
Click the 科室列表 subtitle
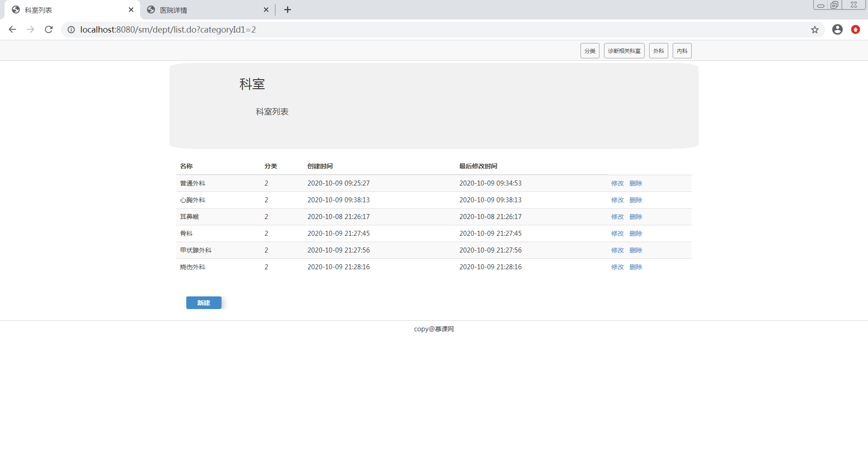pos(272,112)
